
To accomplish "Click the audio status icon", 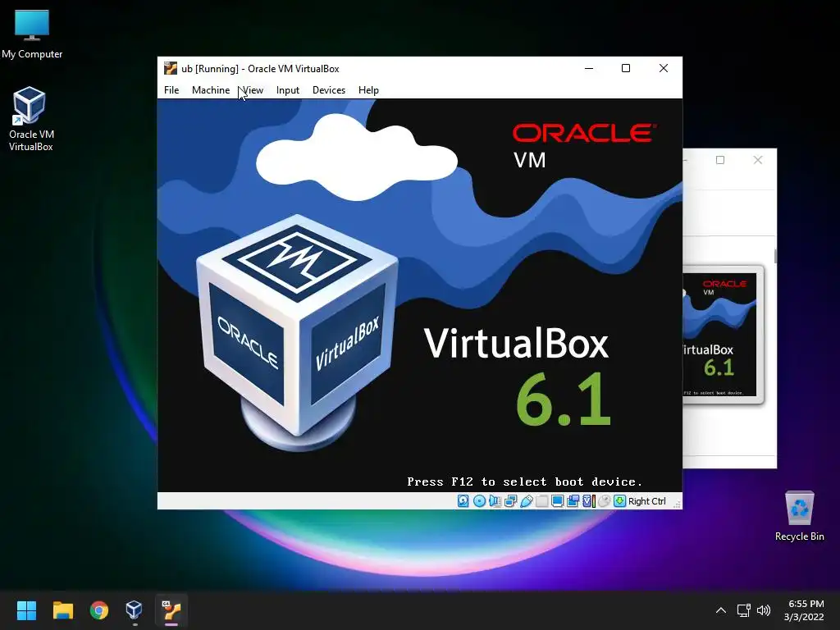I will click(x=495, y=501).
